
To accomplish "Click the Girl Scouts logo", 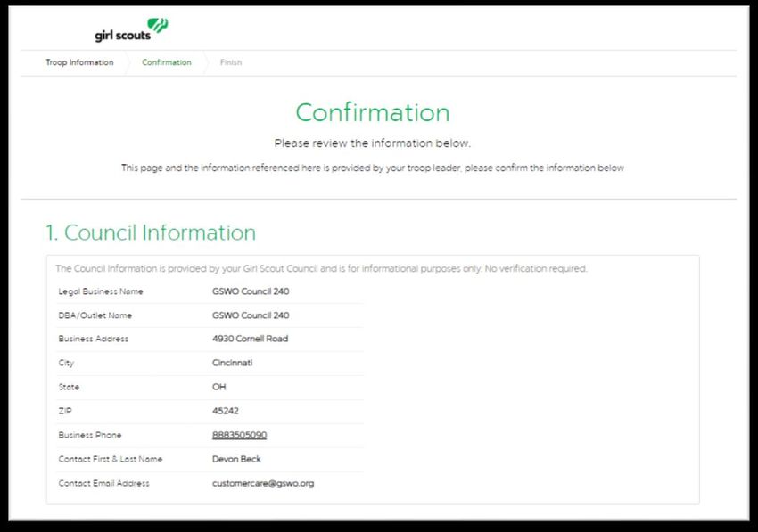I will coord(131,30).
